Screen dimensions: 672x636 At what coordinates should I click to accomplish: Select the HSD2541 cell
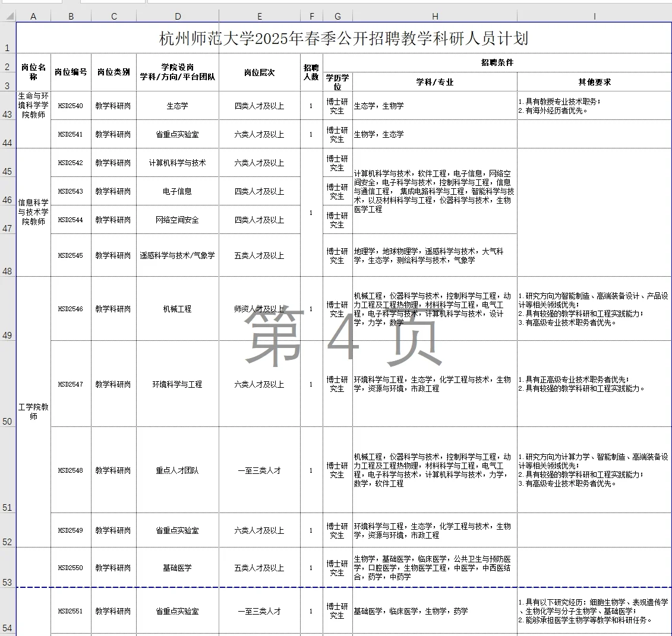[71, 134]
